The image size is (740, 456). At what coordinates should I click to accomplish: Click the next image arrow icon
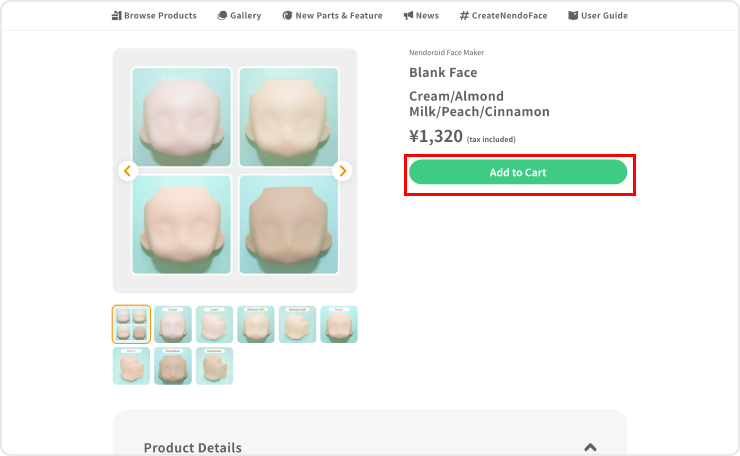click(343, 171)
